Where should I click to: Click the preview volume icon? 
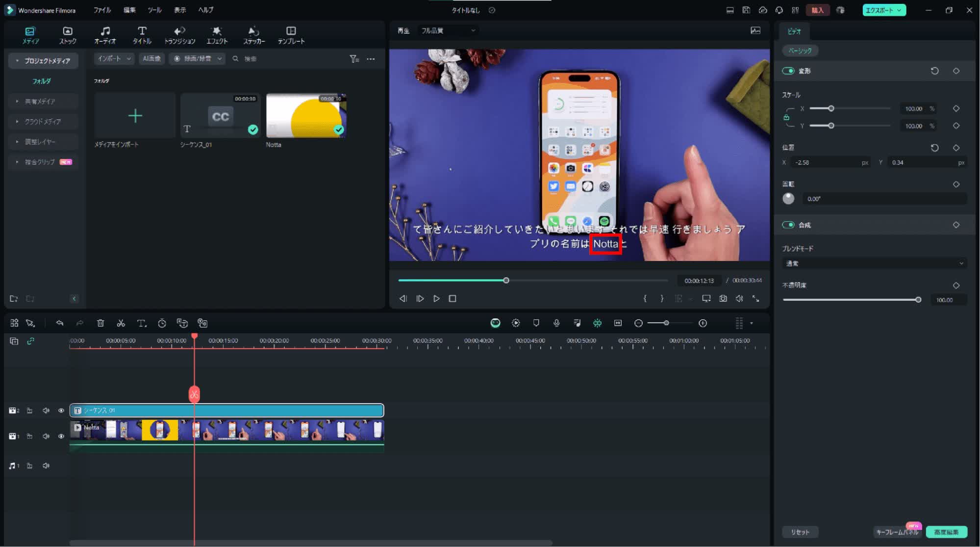tap(739, 298)
